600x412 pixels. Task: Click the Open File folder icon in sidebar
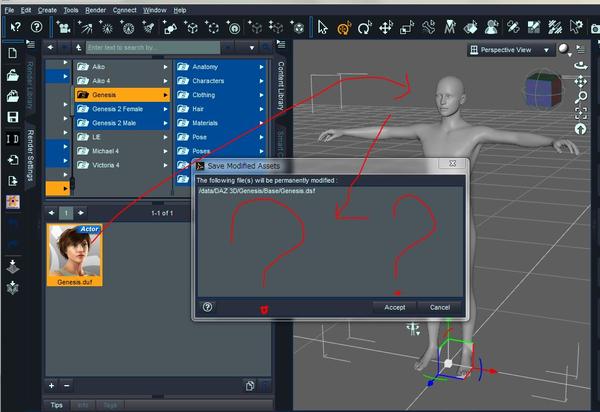coord(13,75)
